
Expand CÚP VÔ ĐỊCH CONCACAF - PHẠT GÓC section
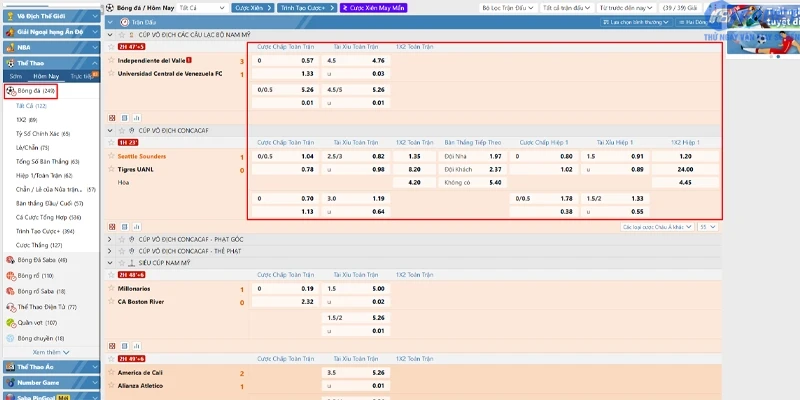110,239
